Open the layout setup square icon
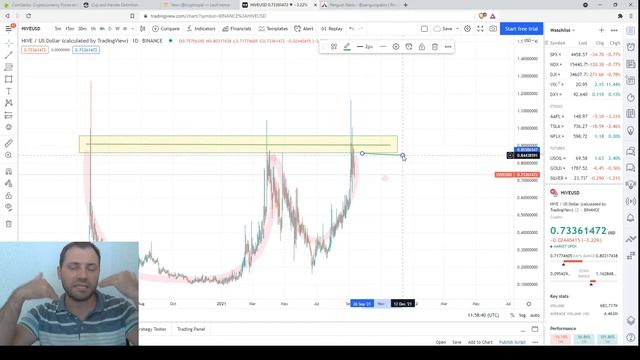 coord(424,29)
